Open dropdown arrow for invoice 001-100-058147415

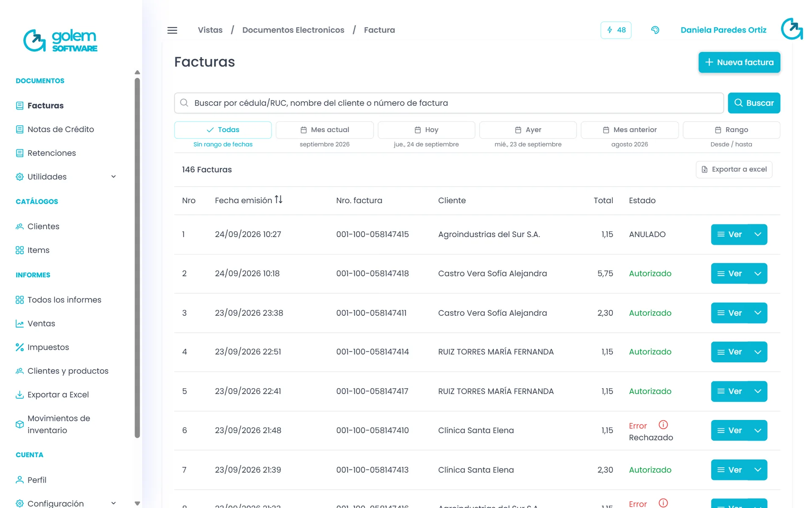point(758,235)
